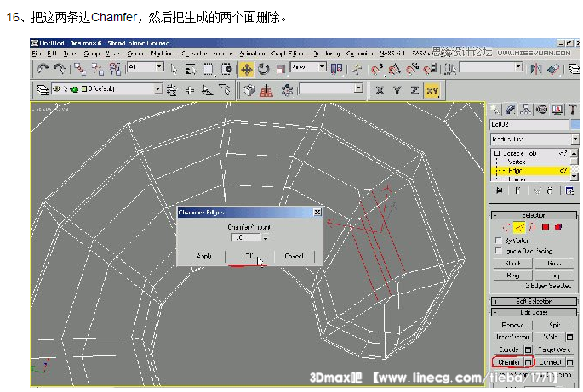
Task: Restrict movement to the Z axis
Action: click(414, 90)
